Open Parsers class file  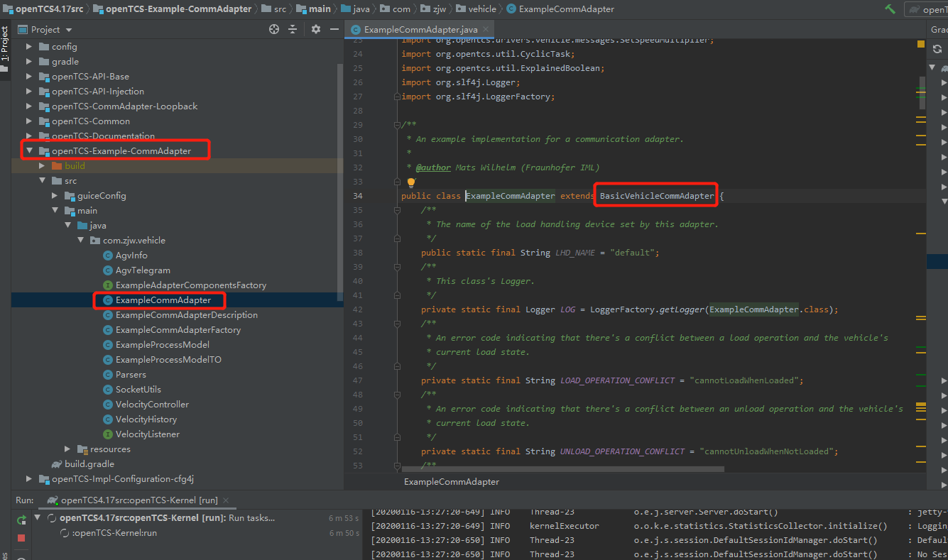click(x=131, y=374)
